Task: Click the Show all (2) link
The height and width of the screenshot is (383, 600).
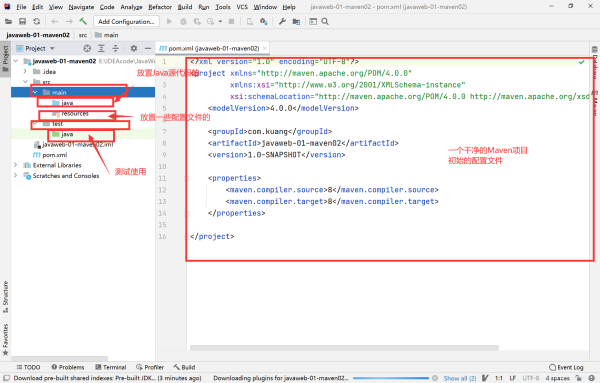Action: (460, 378)
